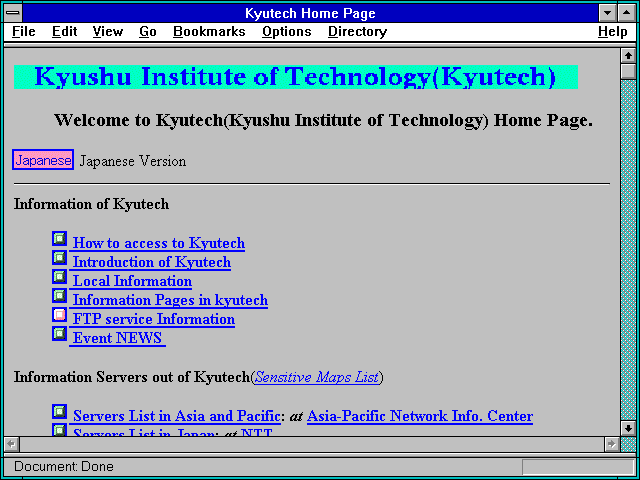Open the Sensitive Maps List link
The height and width of the screenshot is (480, 640).
pyautogui.click(x=317, y=377)
